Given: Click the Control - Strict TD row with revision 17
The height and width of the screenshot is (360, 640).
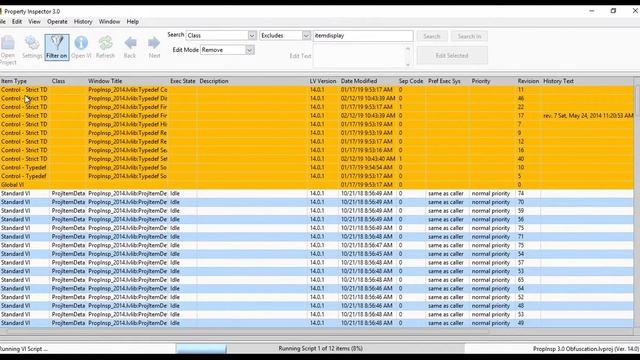Looking at the screenshot, I should 317,116.
